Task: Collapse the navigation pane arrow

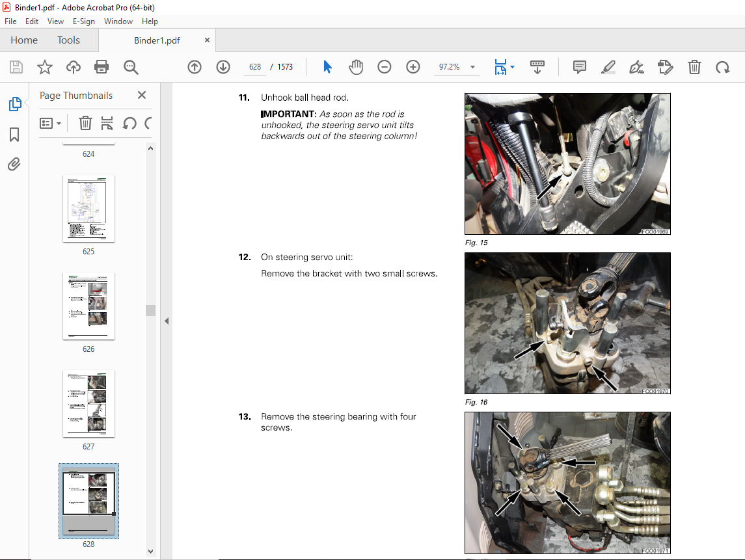Action: click(x=167, y=321)
